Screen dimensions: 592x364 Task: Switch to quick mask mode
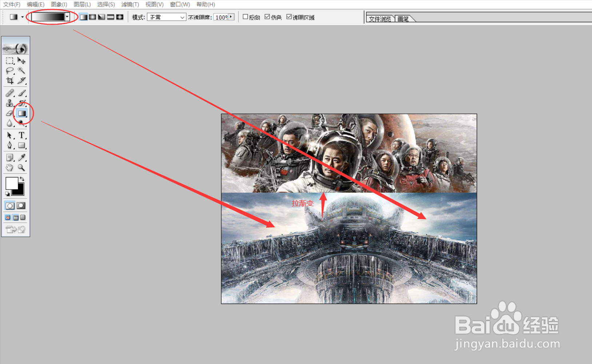pos(21,206)
